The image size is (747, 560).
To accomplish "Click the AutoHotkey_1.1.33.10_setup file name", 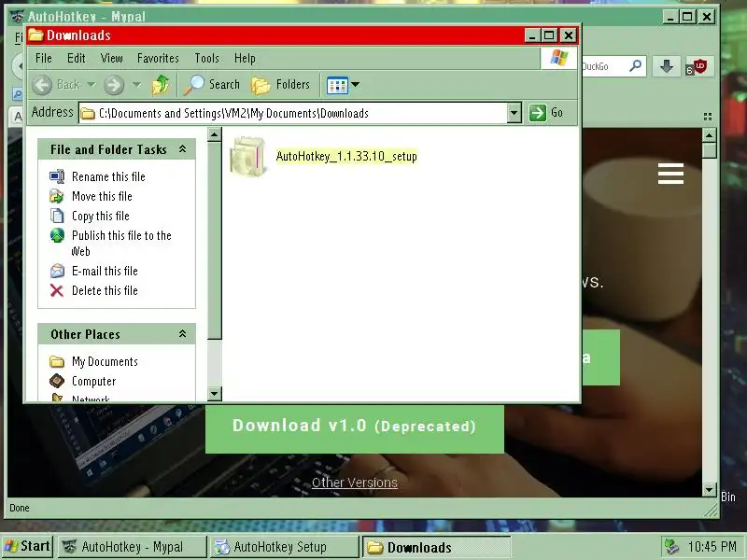I will point(346,156).
